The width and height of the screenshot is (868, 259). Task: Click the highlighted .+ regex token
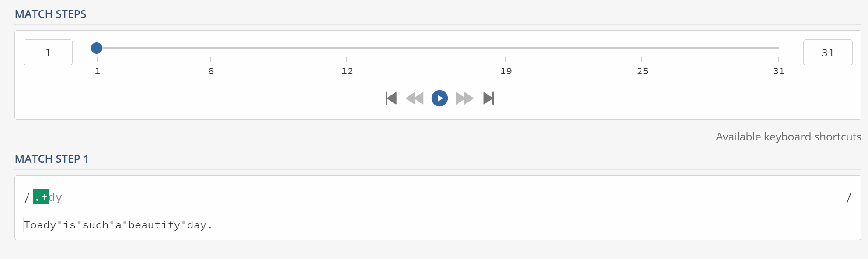tap(41, 197)
